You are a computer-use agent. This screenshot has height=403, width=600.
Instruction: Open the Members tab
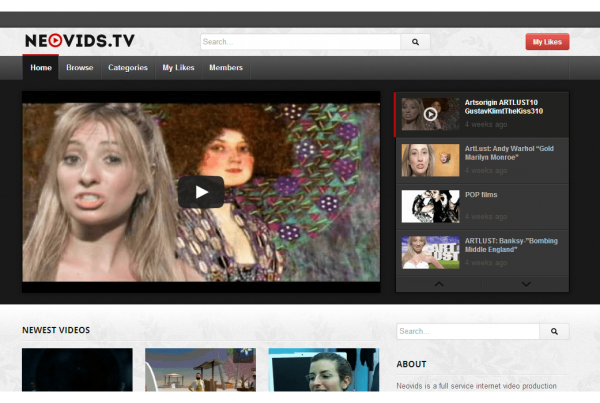pos(226,68)
